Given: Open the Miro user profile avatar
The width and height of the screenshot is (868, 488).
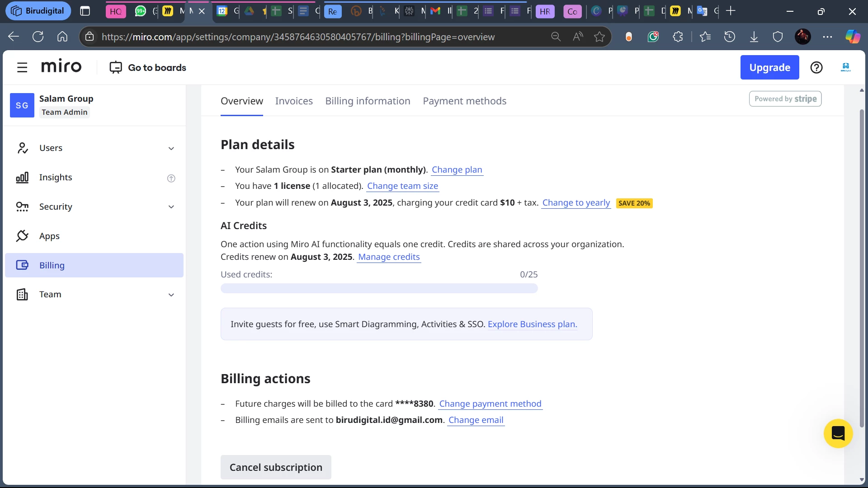Looking at the screenshot, I should pyautogui.click(x=845, y=67).
